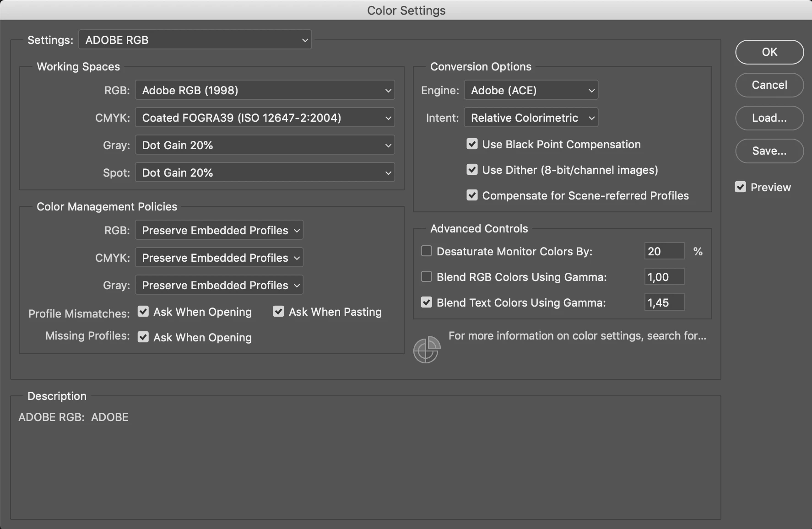Image resolution: width=812 pixels, height=529 pixels.
Task: Click the 'For more information on color settings' text
Action: click(x=577, y=336)
